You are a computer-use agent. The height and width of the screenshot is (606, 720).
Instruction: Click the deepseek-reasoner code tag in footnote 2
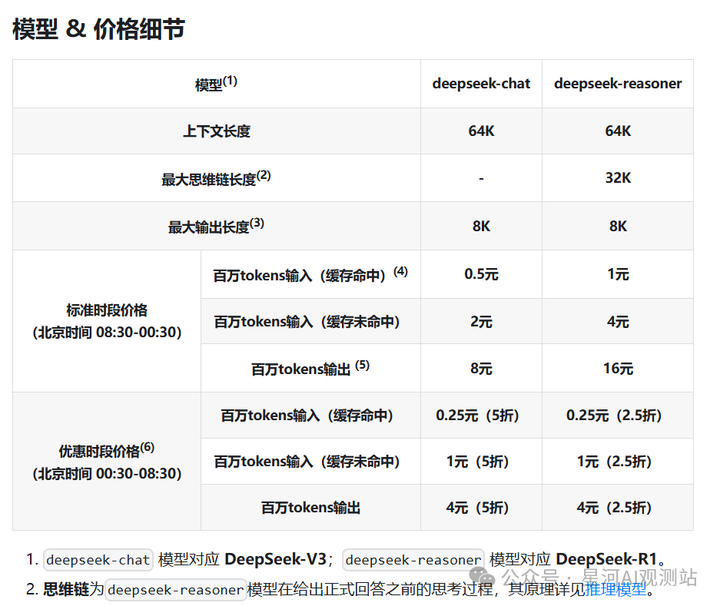175,590
